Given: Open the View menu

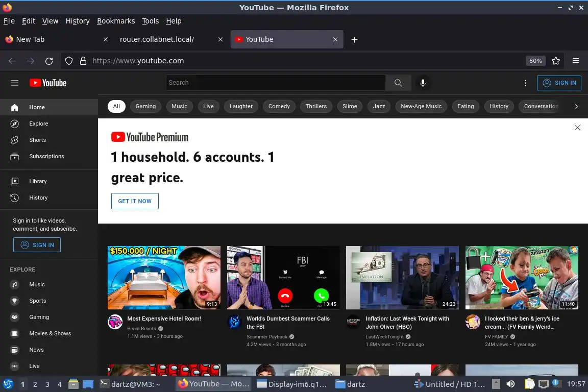Looking at the screenshot, I should coord(50,21).
